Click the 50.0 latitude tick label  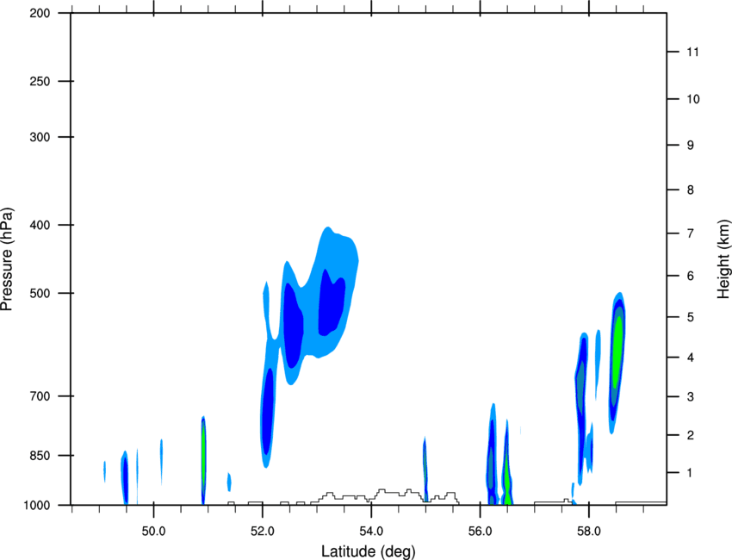point(153,532)
